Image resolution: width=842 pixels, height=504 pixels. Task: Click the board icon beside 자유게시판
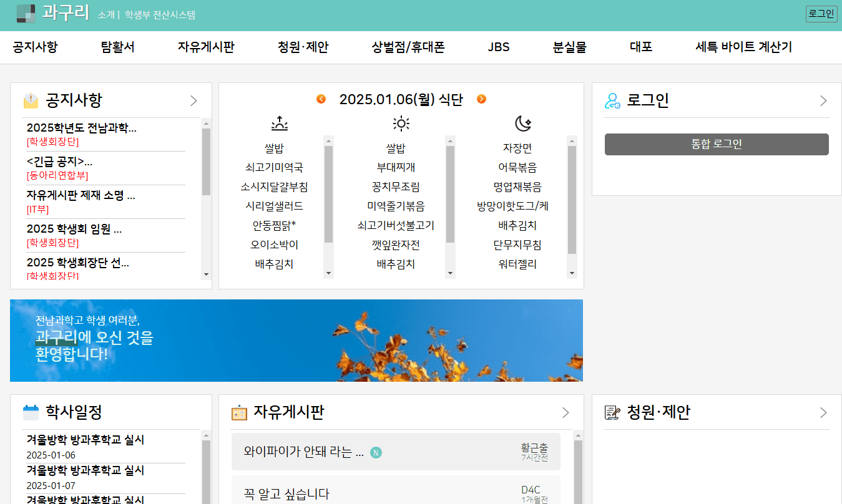pyautogui.click(x=239, y=412)
